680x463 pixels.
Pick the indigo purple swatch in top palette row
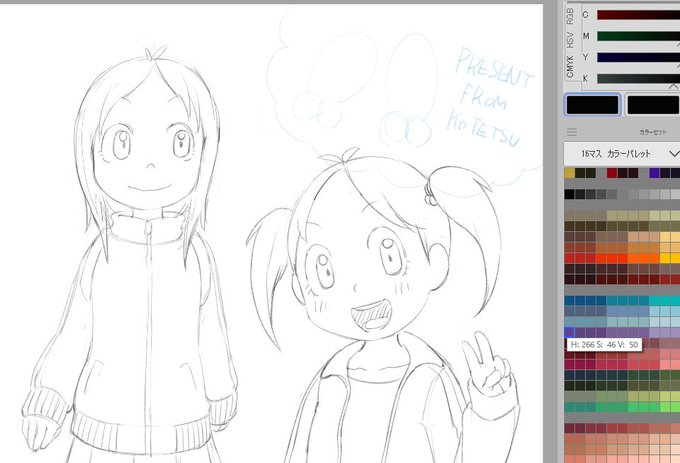coord(654,173)
